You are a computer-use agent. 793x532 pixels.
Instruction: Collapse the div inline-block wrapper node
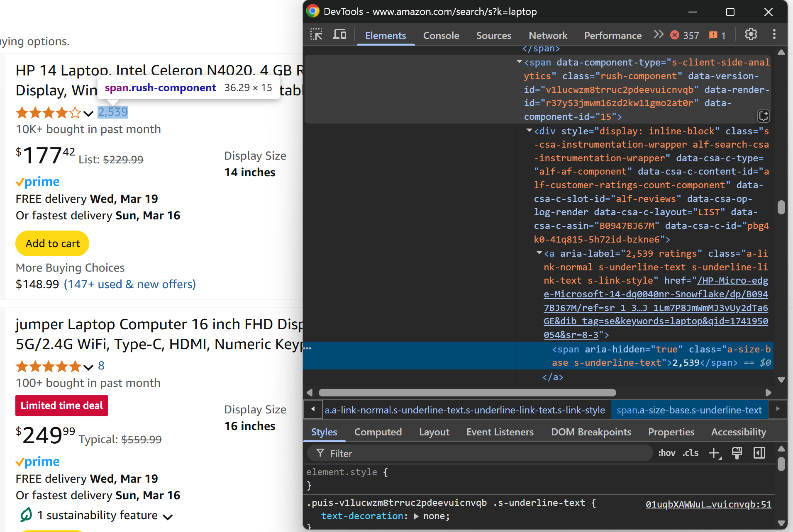click(x=529, y=131)
